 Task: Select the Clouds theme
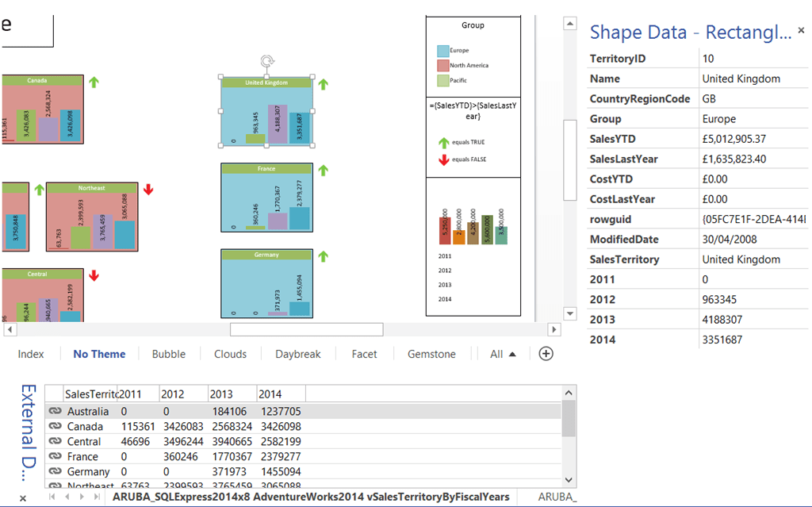(230, 354)
